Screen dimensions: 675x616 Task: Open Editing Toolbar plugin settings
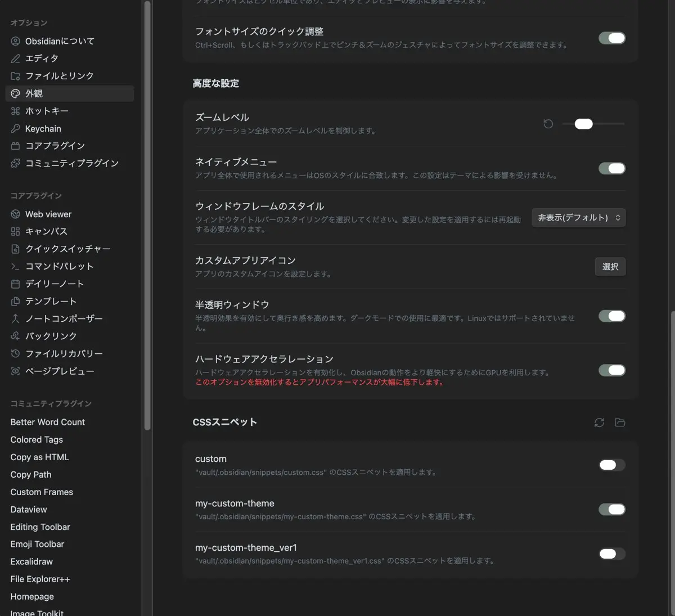coord(70,527)
